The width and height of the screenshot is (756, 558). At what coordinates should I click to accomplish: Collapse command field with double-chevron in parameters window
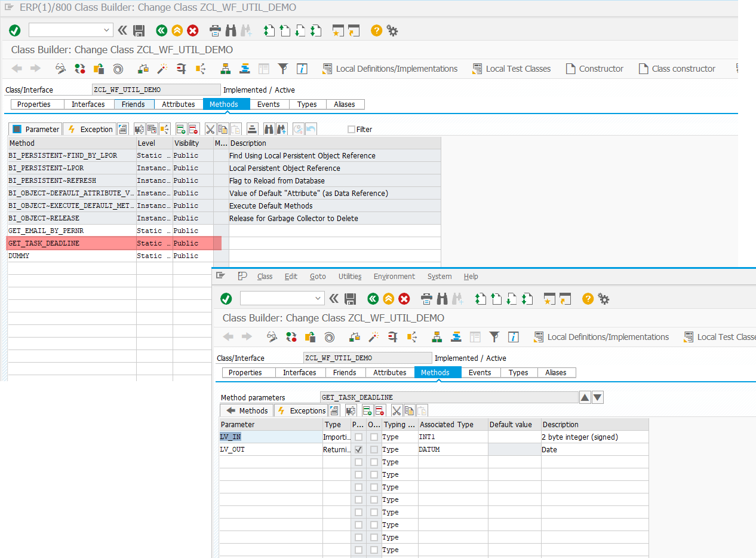[334, 299]
